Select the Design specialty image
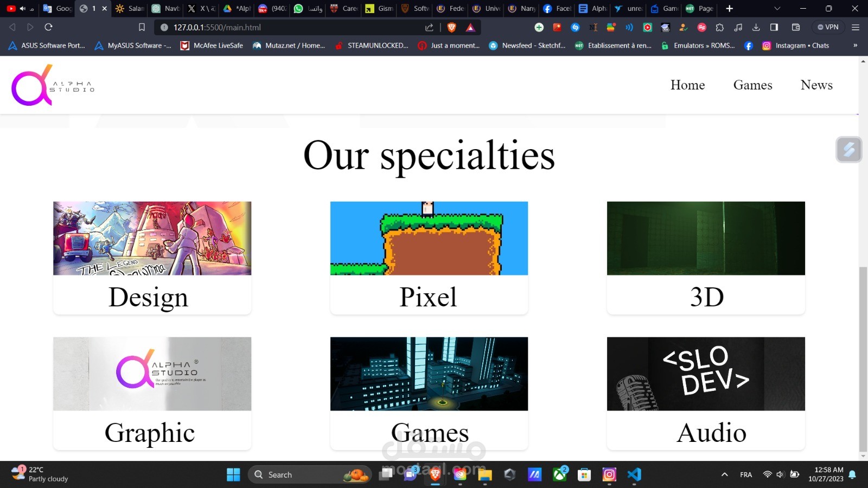The image size is (868, 488). [152, 238]
